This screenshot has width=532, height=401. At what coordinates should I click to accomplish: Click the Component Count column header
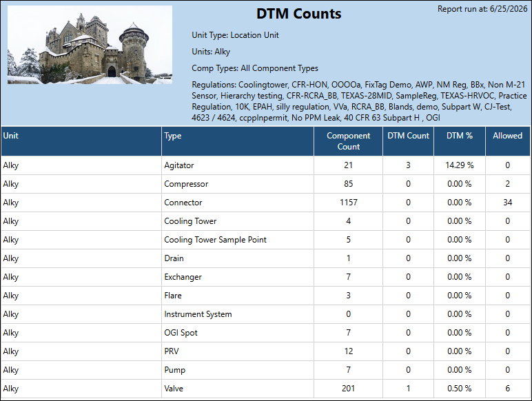(349, 141)
